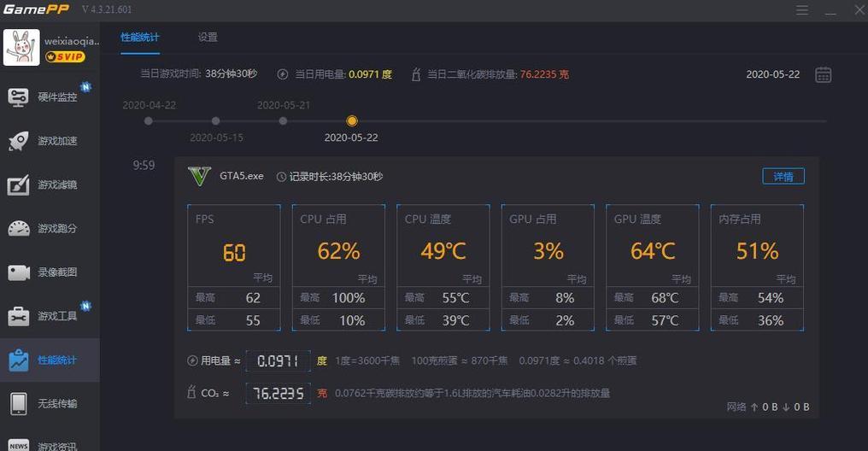868x451 pixels.
Task: Click the 当日游戏时间 38分钟30秒 text
Action: point(199,73)
